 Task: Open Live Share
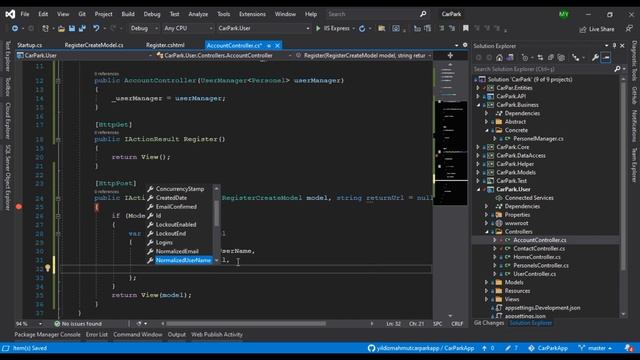(597, 29)
